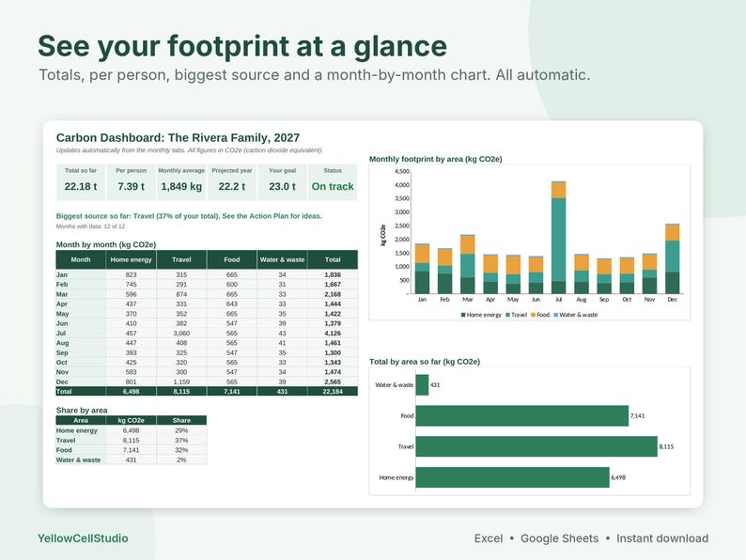This screenshot has width=746, height=560.
Task: Click the Water & waste bar labeled 431
Action: [x=422, y=385]
